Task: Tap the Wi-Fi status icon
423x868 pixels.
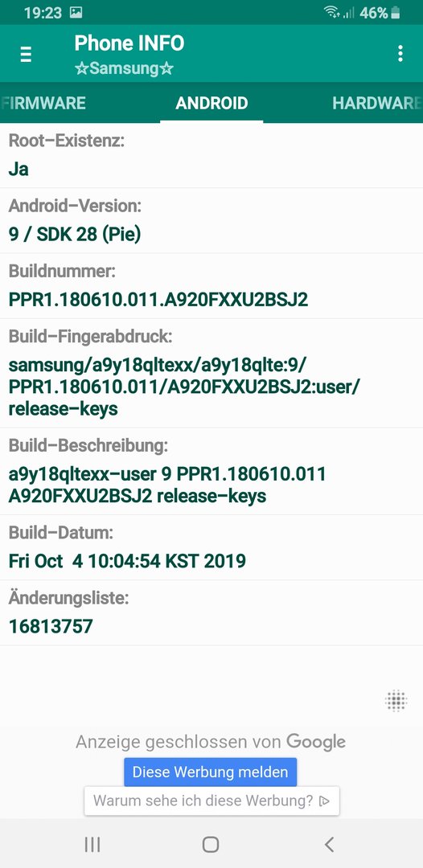Action: 331,12
